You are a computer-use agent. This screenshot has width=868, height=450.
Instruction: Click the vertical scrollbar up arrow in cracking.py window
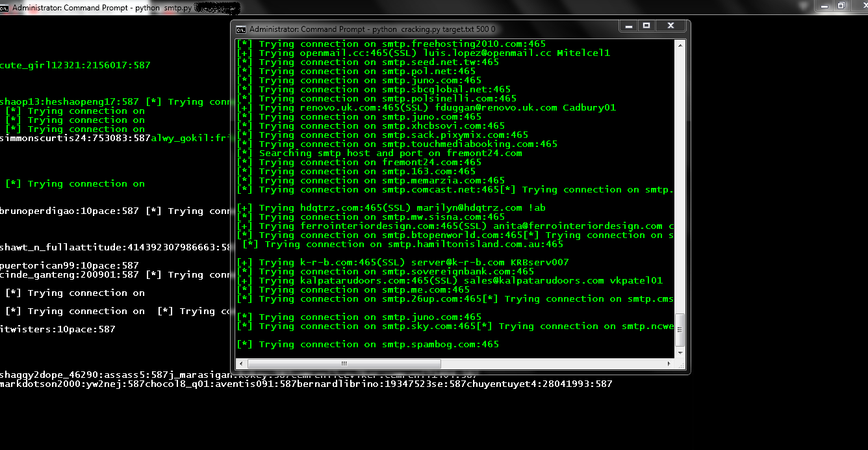[680, 46]
